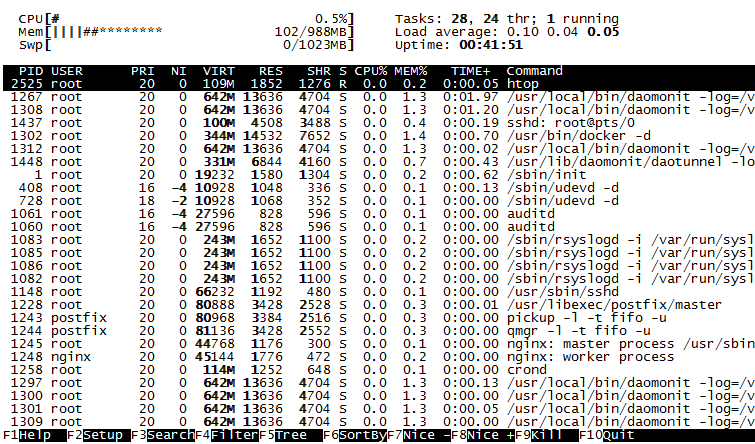
Task: Toggle F5 Tree view
Action: tap(295, 436)
